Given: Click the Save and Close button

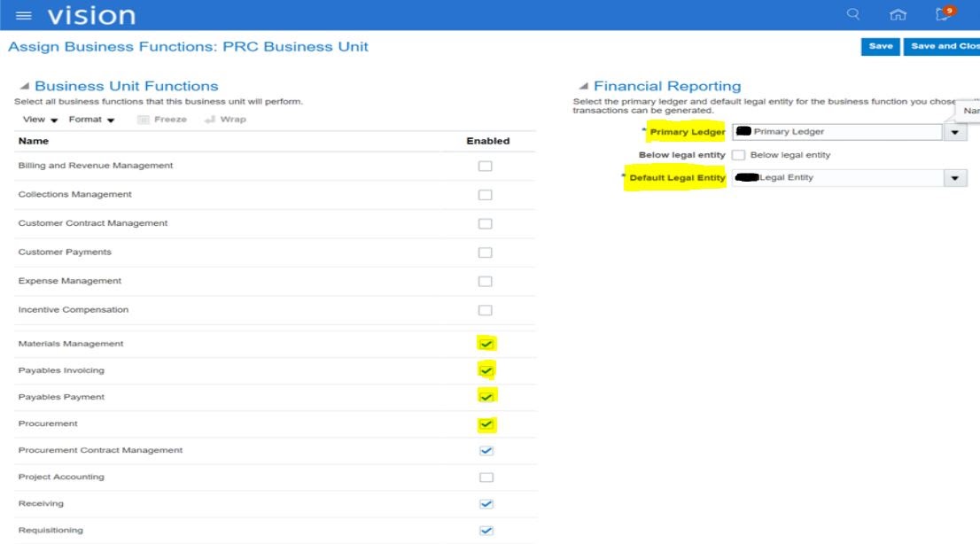Looking at the screenshot, I should pyautogui.click(x=944, y=46).
